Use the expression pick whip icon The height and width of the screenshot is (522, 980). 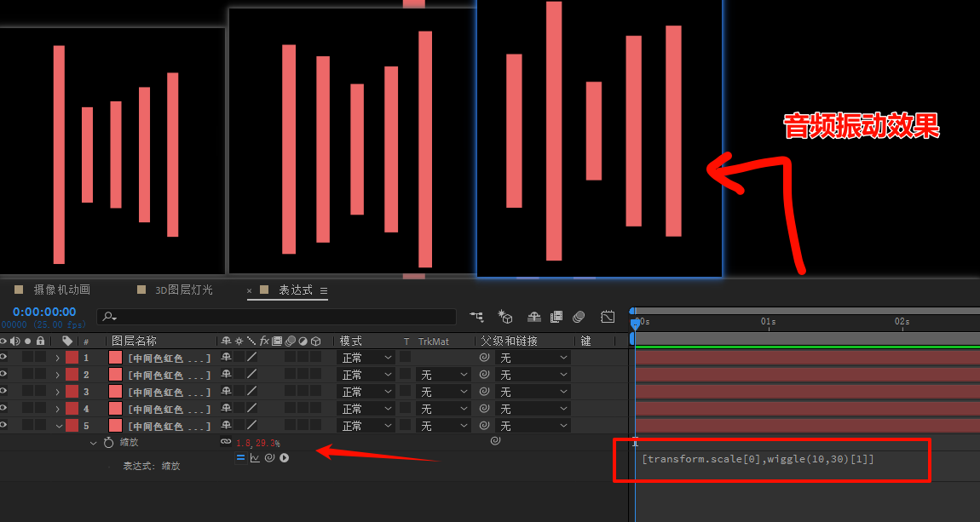(x=269, y=457)
